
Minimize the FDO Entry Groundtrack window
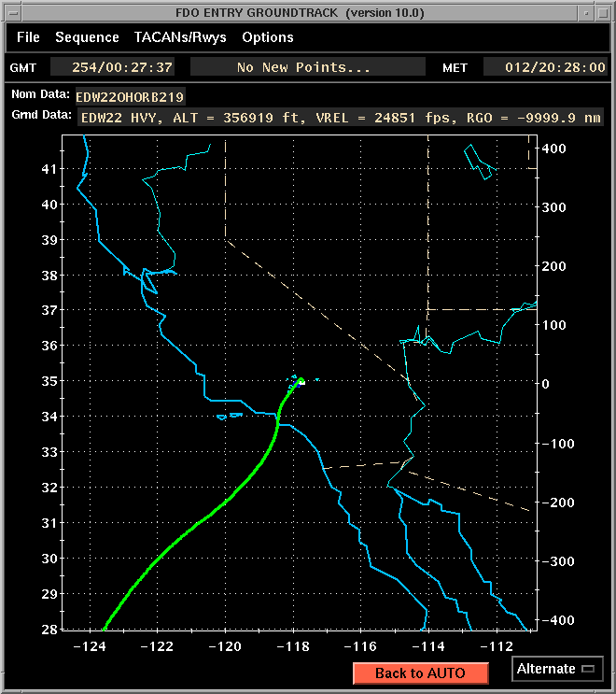586,13
